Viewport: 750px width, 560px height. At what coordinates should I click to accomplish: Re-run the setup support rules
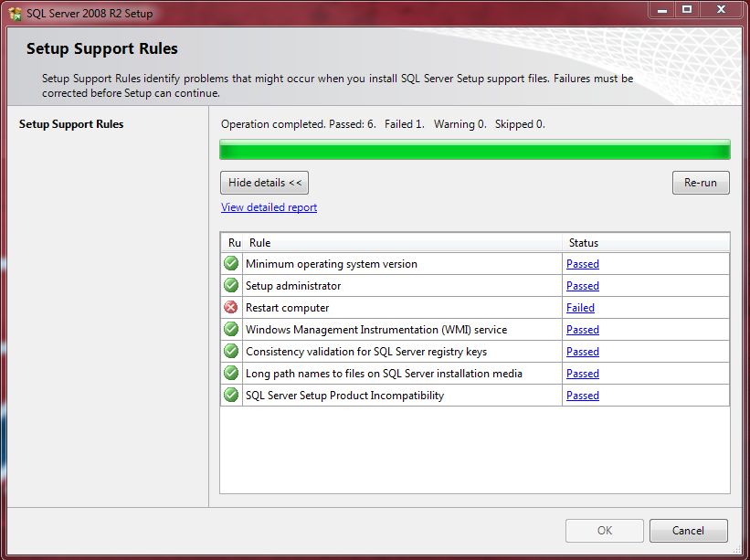coord(701,183)
